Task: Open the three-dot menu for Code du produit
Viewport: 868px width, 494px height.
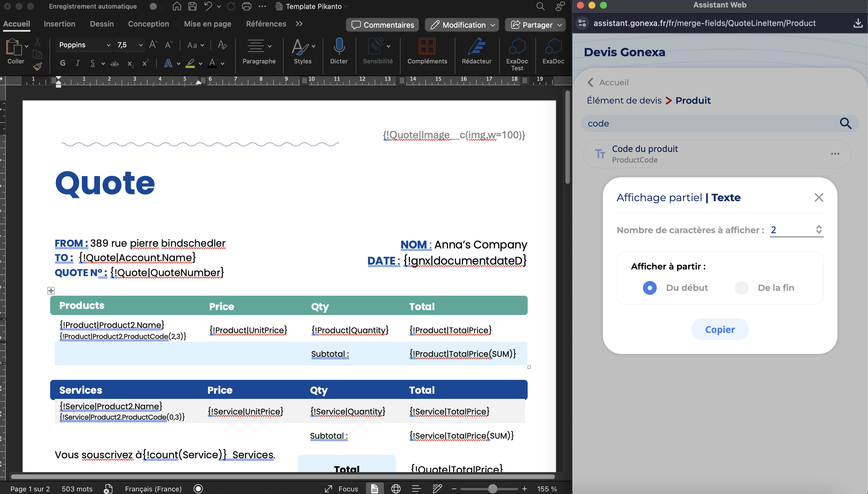Action: (835, 154)
